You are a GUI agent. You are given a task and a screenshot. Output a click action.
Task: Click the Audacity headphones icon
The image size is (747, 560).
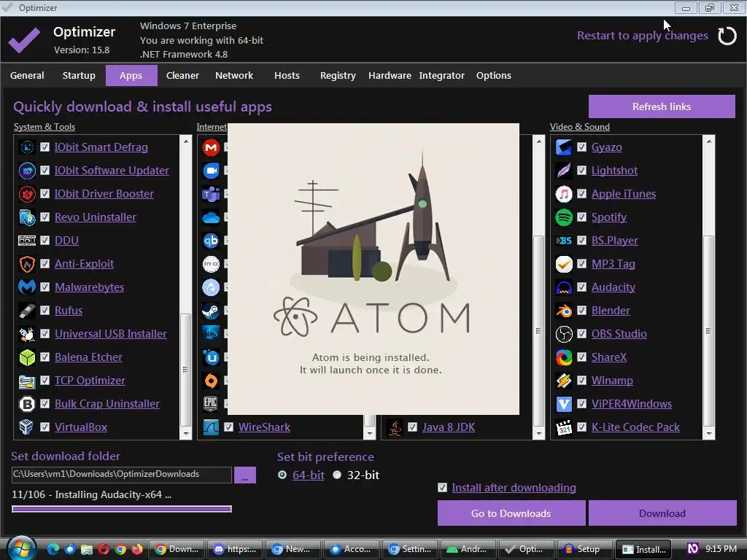pyautogui.click(x=564, y=287)
